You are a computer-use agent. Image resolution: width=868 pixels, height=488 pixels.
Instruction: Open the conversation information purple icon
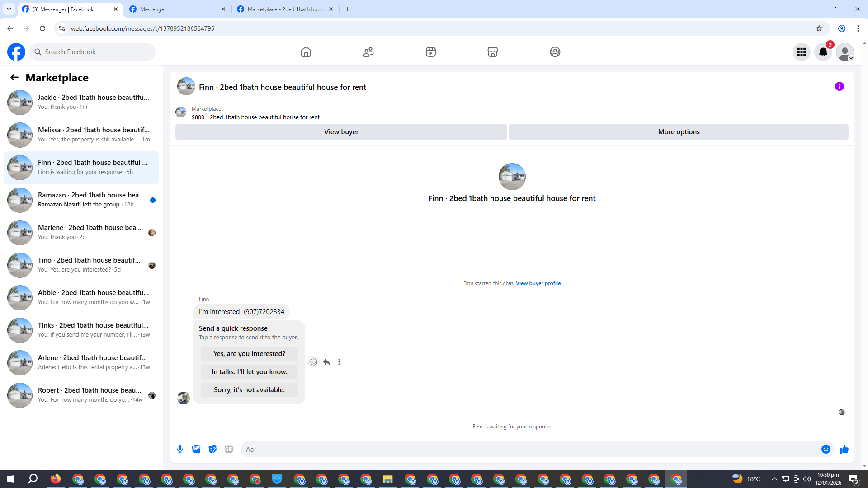(839, 86)
